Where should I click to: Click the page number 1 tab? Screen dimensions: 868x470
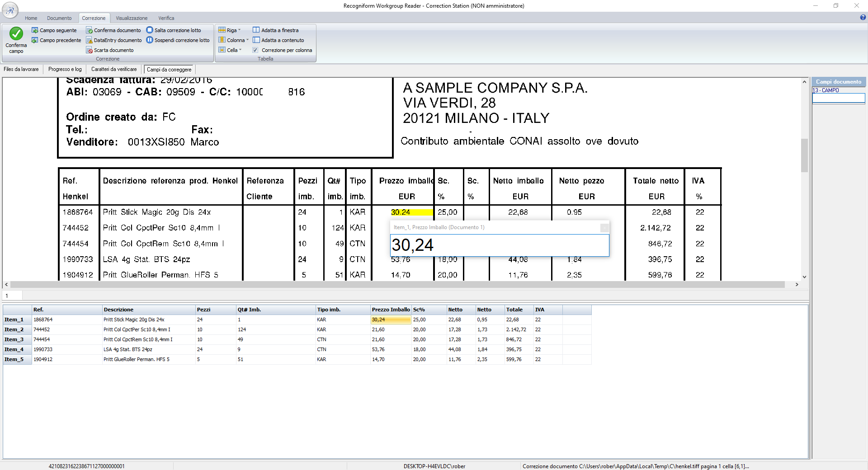(x=12, y=296)
